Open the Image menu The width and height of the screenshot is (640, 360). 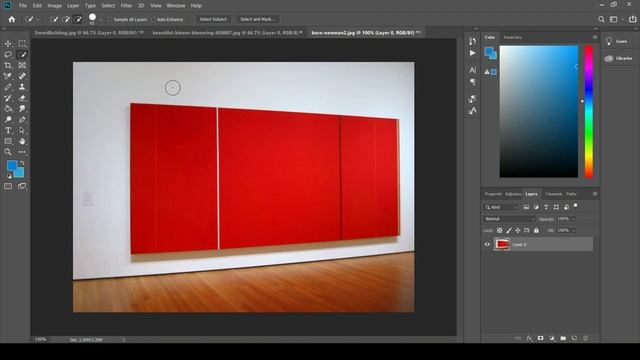[x=54, y=6]
